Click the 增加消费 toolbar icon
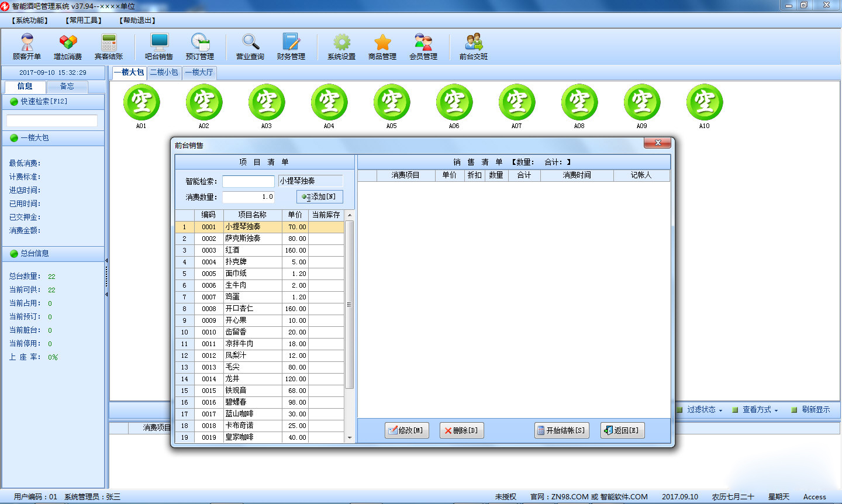This screenshot has height=504, width=842. click(x=68, y=47)
